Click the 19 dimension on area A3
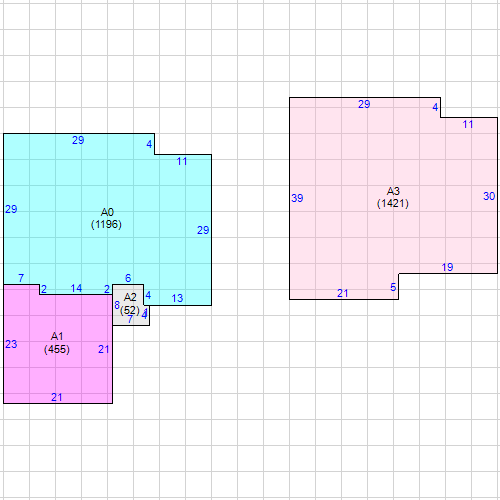Viewport: 500px width, 500px height. click(447, 267)
